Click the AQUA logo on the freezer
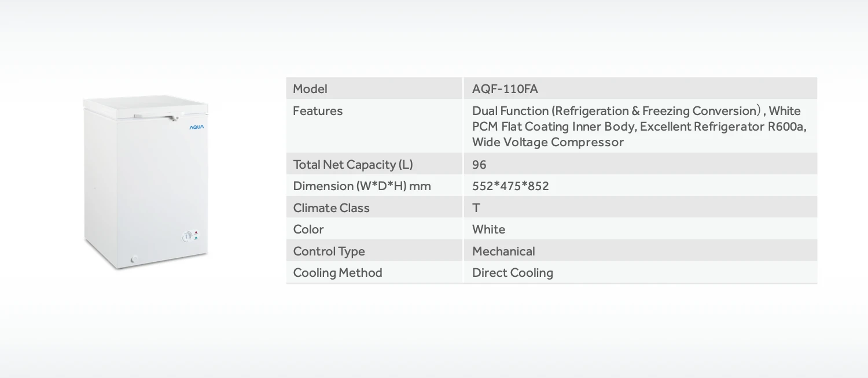 click(197, 127)
